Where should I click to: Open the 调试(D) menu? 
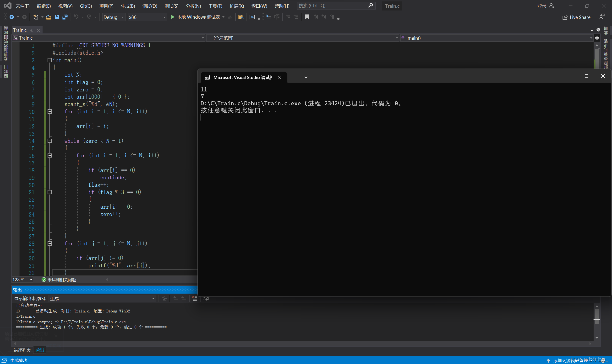coord(150,6)
